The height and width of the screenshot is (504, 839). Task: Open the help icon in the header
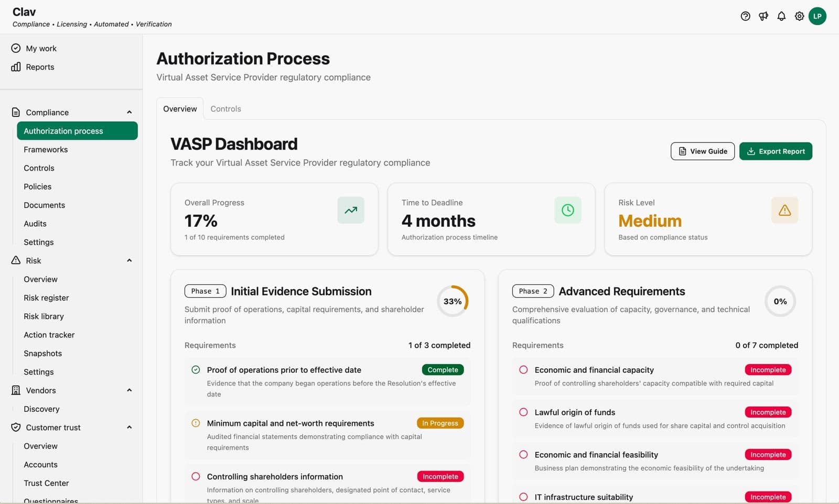(x=745, y=16)
